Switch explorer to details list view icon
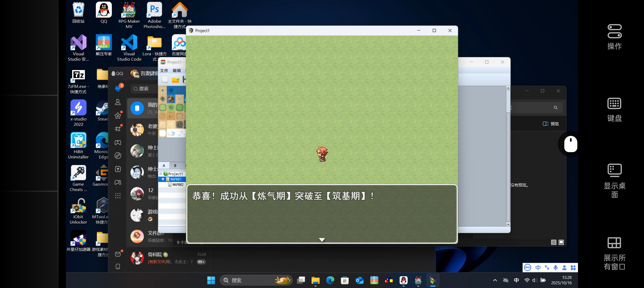644x288 pixels. point(553,242)
